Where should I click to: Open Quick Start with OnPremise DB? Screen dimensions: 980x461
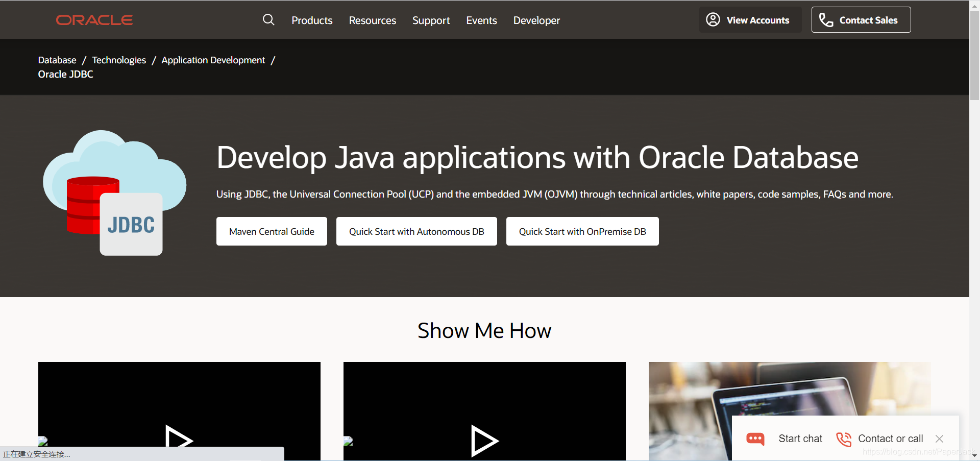582,231
